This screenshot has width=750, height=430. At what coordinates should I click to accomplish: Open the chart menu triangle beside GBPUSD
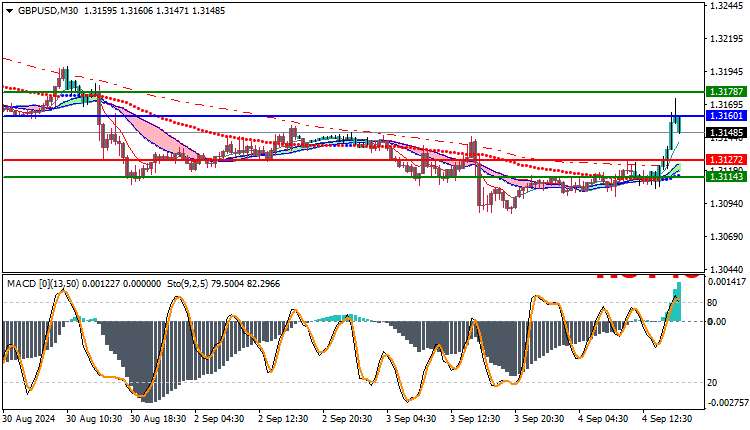(x=9, y=11)
